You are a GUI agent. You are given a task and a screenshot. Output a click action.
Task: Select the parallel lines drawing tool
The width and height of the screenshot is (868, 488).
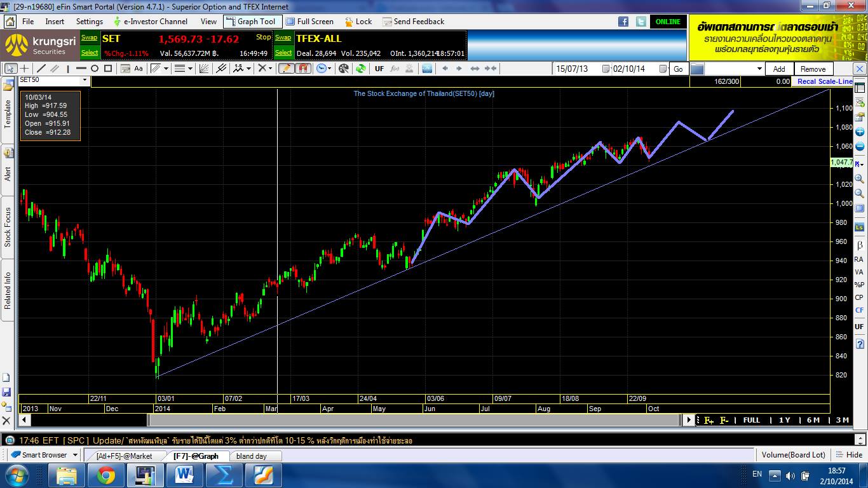[x=55, y=69]
